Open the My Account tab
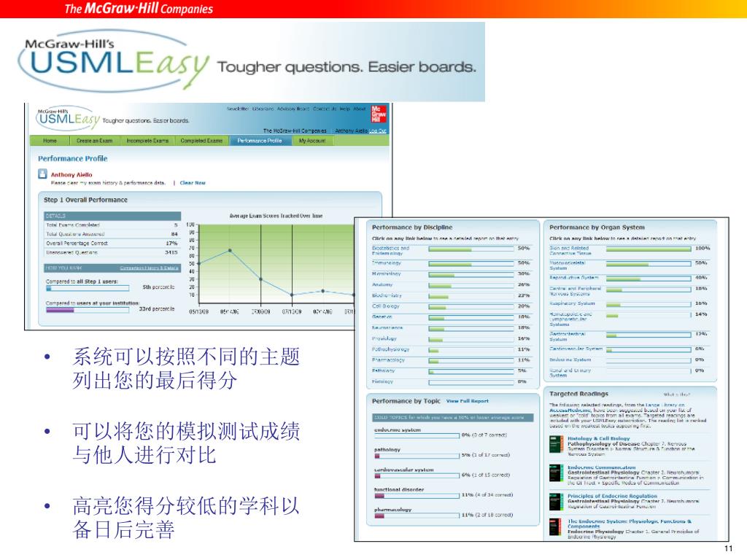747x560 pixels. (312, 141)
